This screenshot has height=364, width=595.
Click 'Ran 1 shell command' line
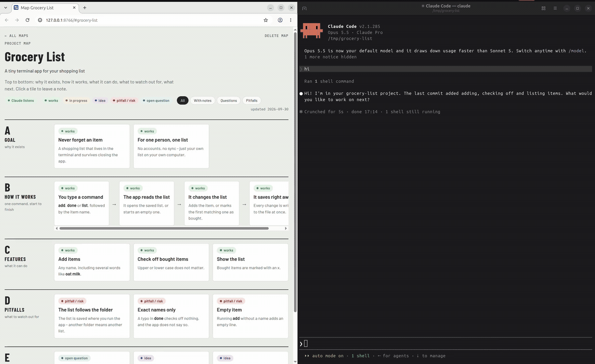pyautogui.click(x=329, y=81)
